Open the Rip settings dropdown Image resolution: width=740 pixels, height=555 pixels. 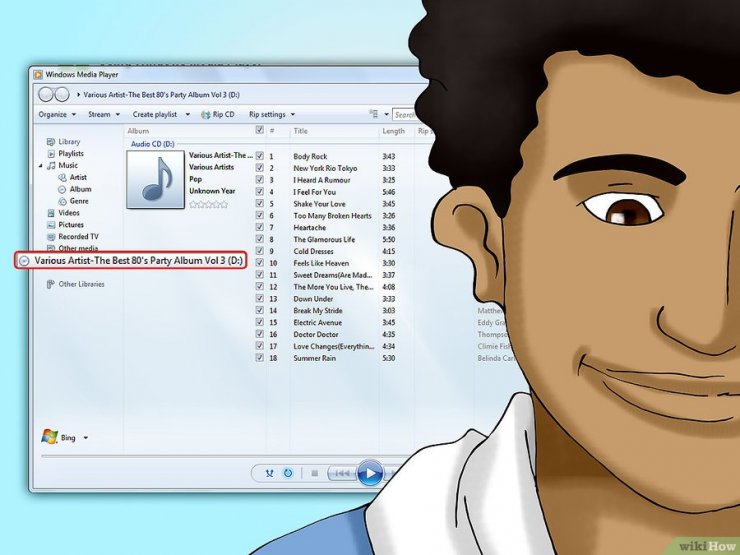[272, 115]
